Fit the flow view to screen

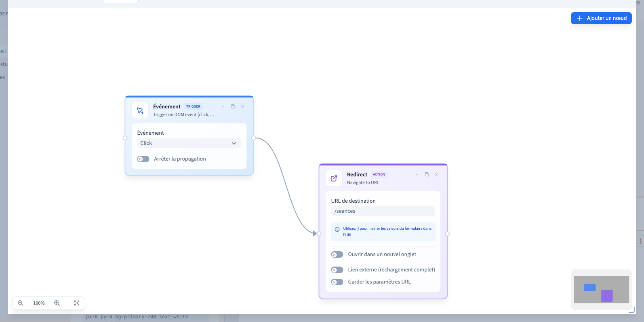tap(77, 303)
